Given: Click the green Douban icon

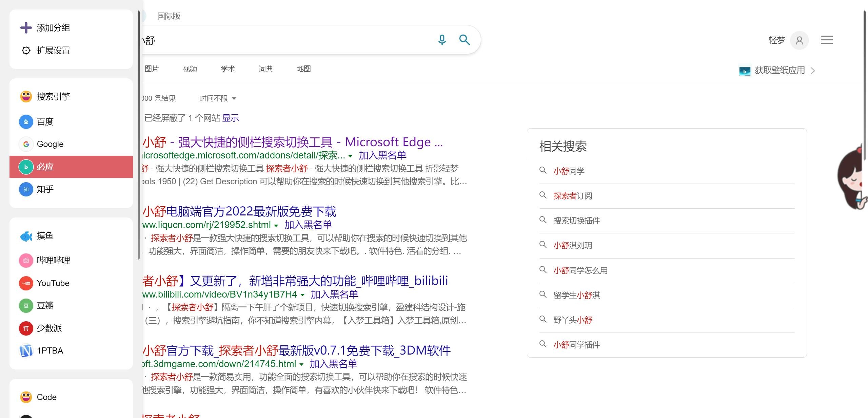Looking at the screenshot, I should pyautogui.click(x=26, y=306).
